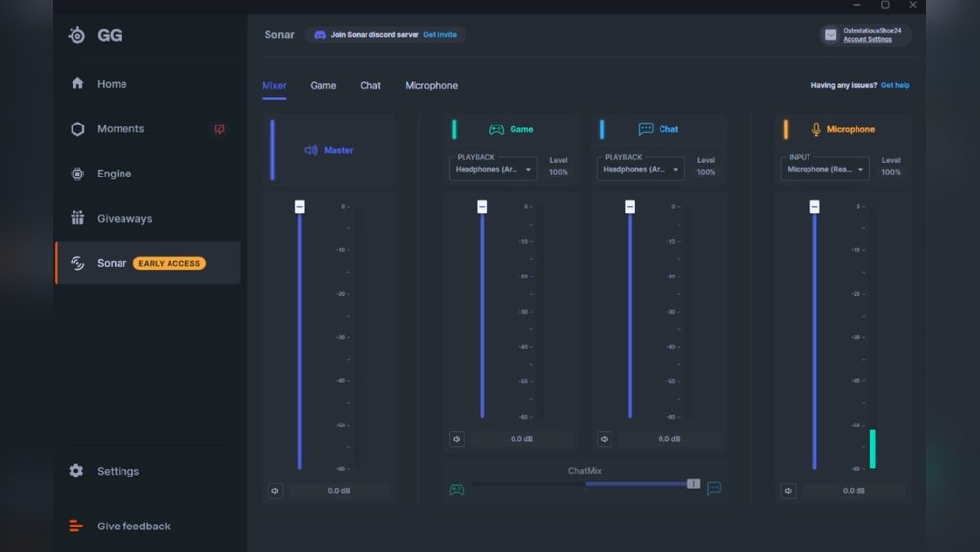This screenshot has width=980, height=552.
Task: Click the Get invite link
Action: (440, 35)
